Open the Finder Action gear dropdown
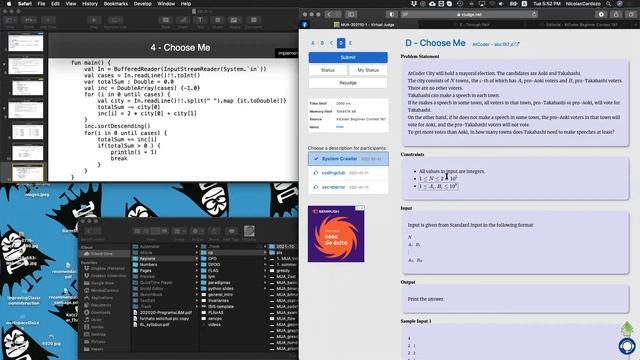Screen dimensions: 640x360 196,231
